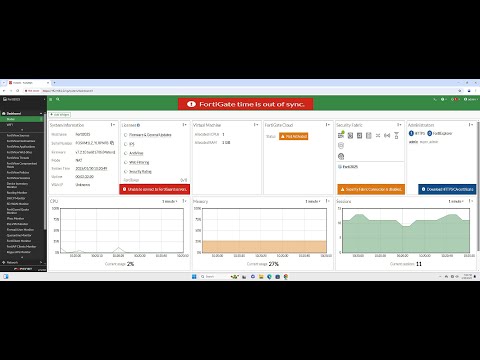
Task: Click the blue Download HTTPS CA certificate button
Action: click(447, 189)
